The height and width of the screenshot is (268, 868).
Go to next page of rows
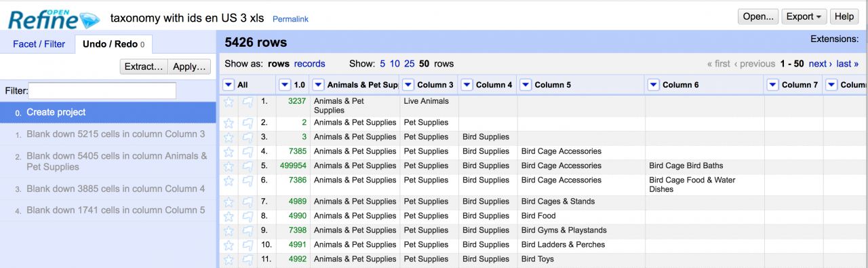[820, 64]
